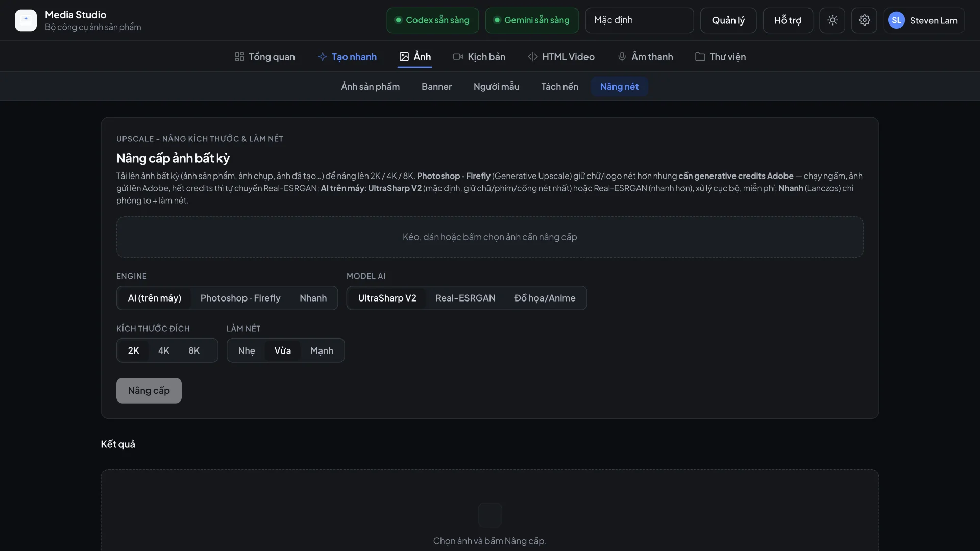Open the HTML Video tab
The image size is (980, 551).
coord(561,57)
